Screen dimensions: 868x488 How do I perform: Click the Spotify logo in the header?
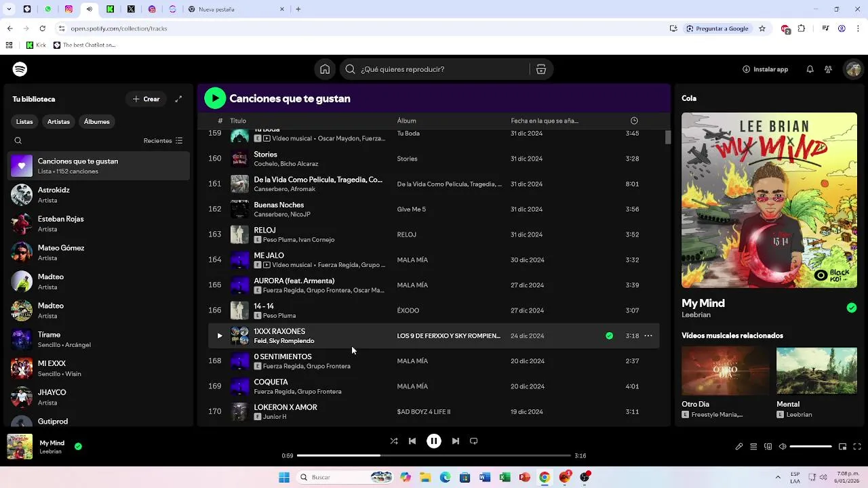(x=20, y=69)
